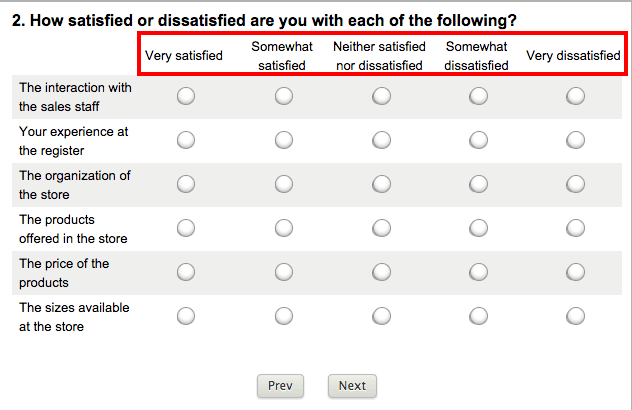Mark Very dissatisfied for price of products
This screenshot has width=632, height=410.
coord(575,272)
